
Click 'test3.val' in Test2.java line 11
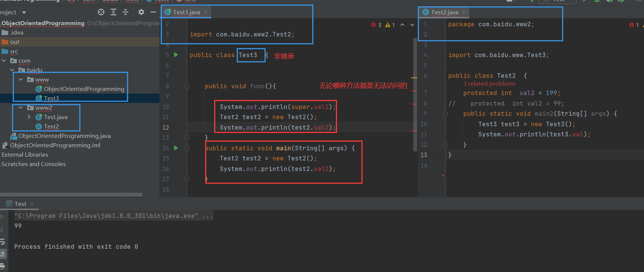tap(567, 134)
